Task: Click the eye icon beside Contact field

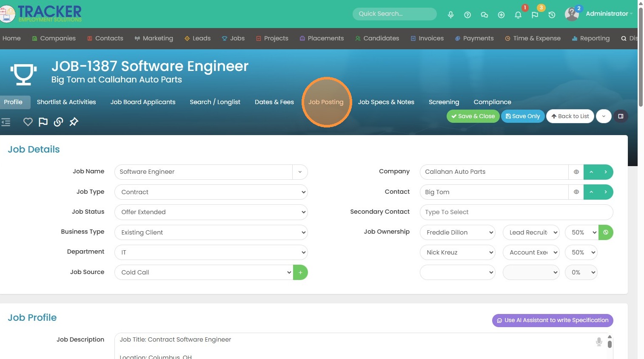Action: (576, 192)
